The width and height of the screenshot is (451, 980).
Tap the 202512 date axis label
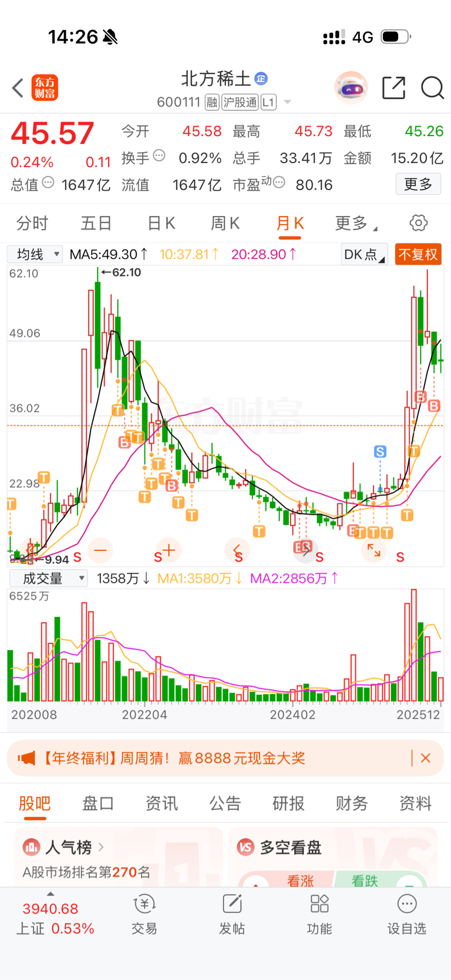(x=418, y=715)
